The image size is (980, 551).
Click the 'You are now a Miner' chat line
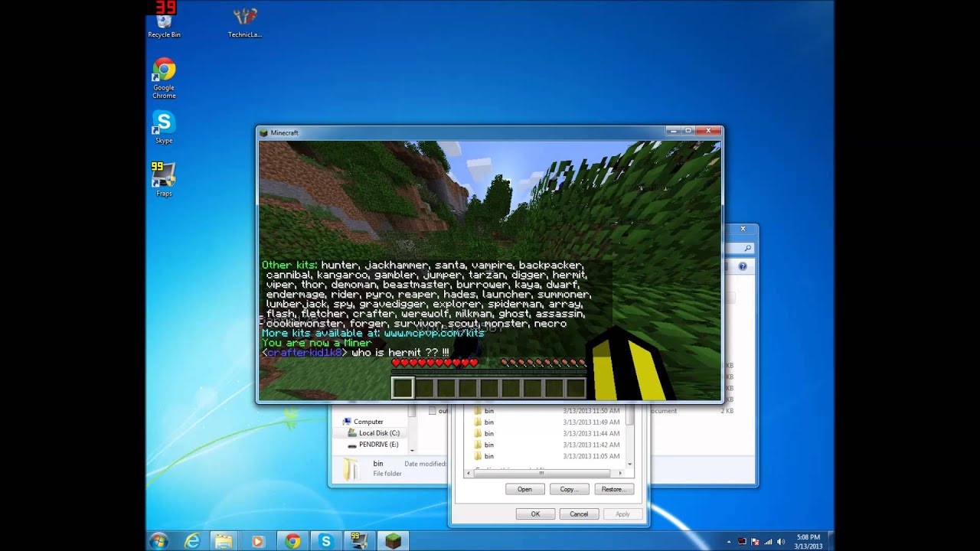point(316,343)
